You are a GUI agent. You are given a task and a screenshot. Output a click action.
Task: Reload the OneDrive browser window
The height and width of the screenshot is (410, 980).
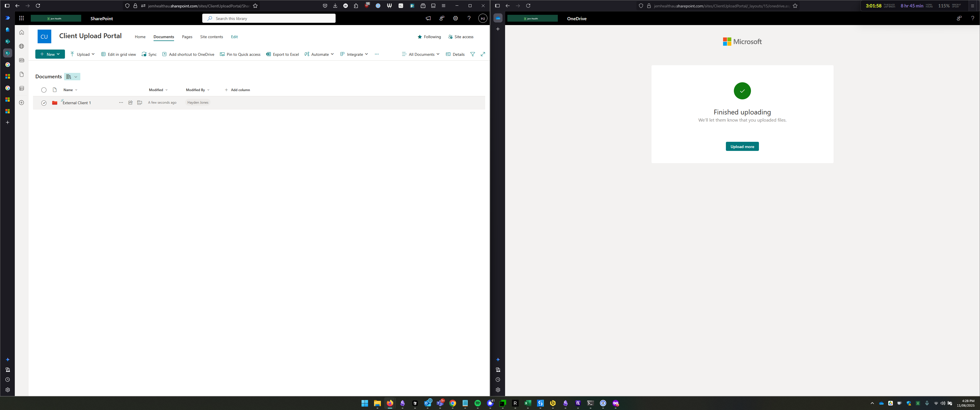[528, 6]
